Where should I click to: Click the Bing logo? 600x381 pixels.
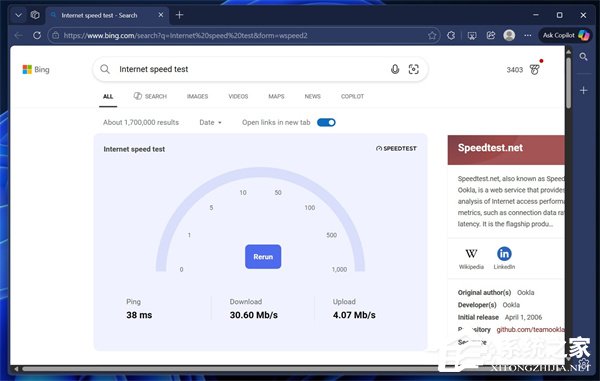tap(36, 69)
